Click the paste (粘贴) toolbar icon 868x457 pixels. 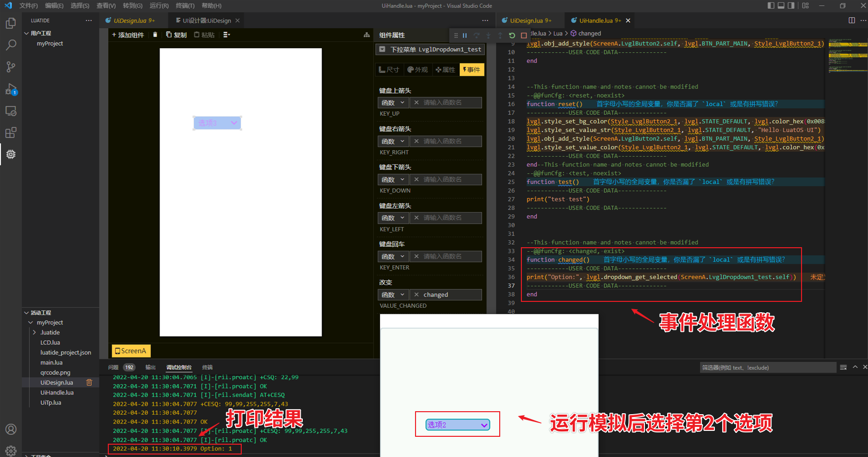204,34
